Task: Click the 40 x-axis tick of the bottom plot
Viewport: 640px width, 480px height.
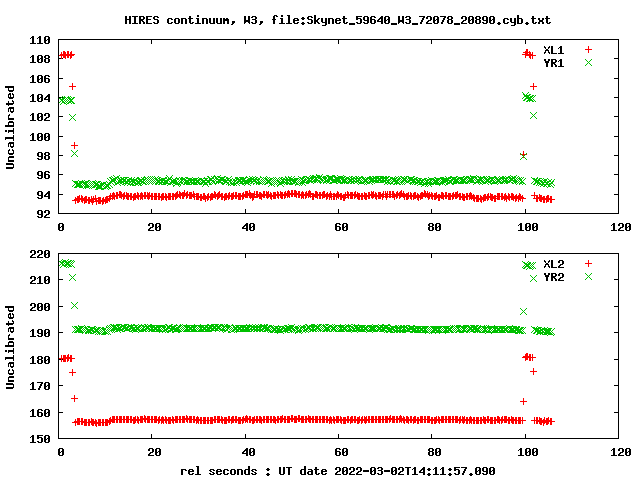Action: [248, 452]
